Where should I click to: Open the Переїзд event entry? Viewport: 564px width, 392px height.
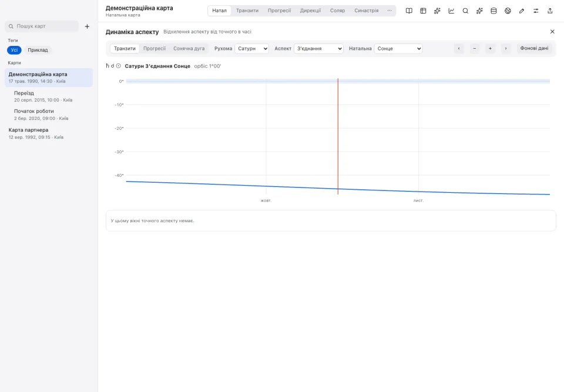(49, 96)
